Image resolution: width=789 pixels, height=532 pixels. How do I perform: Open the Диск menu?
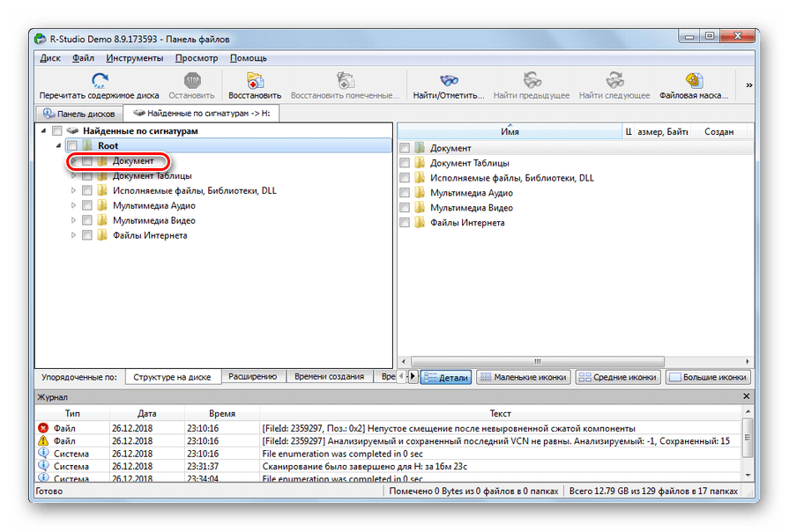[50, 58]
